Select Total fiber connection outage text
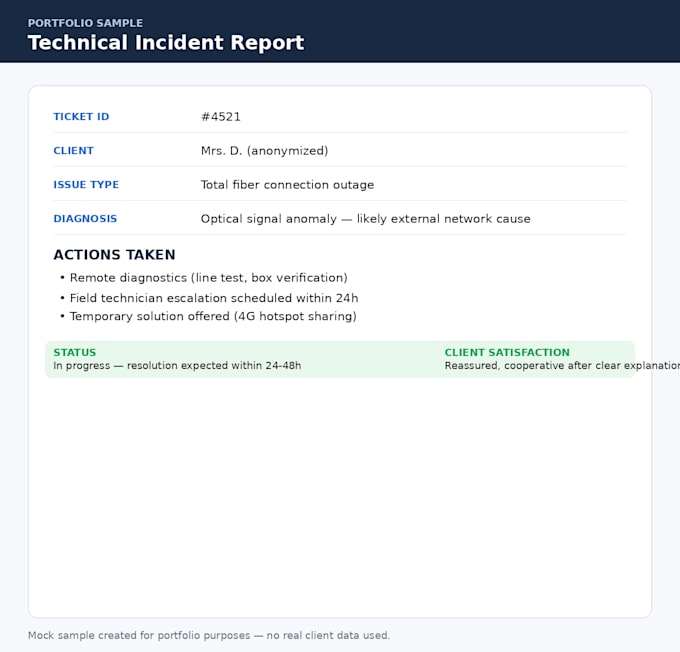 (287, 184)
